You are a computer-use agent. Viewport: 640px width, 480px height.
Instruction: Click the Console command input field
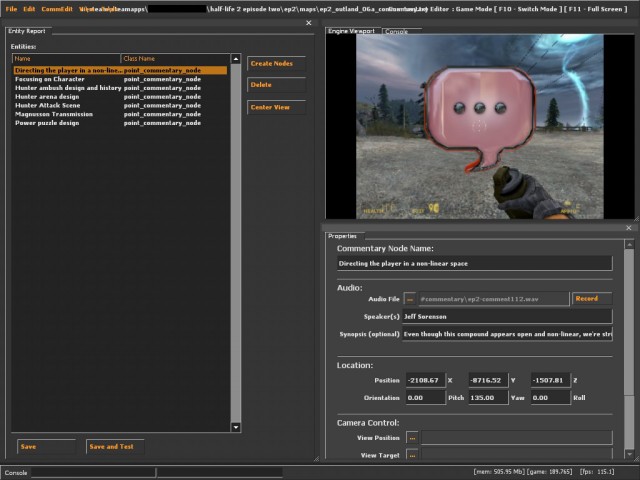pyautogui.click(x=93, y=473)
